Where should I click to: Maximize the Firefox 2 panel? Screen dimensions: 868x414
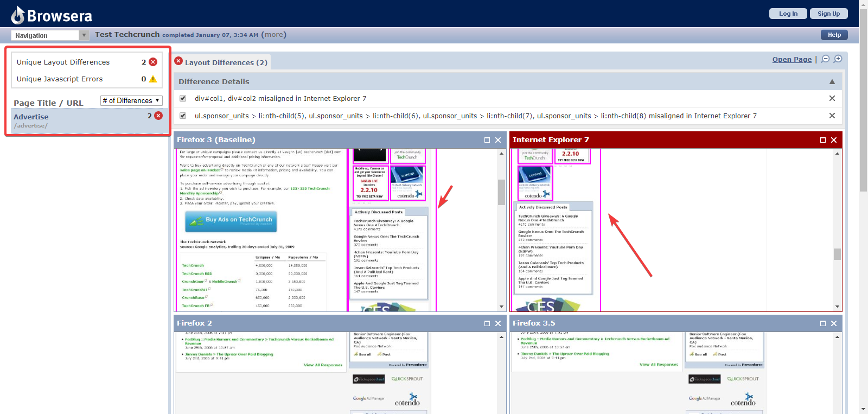[487, 323]
